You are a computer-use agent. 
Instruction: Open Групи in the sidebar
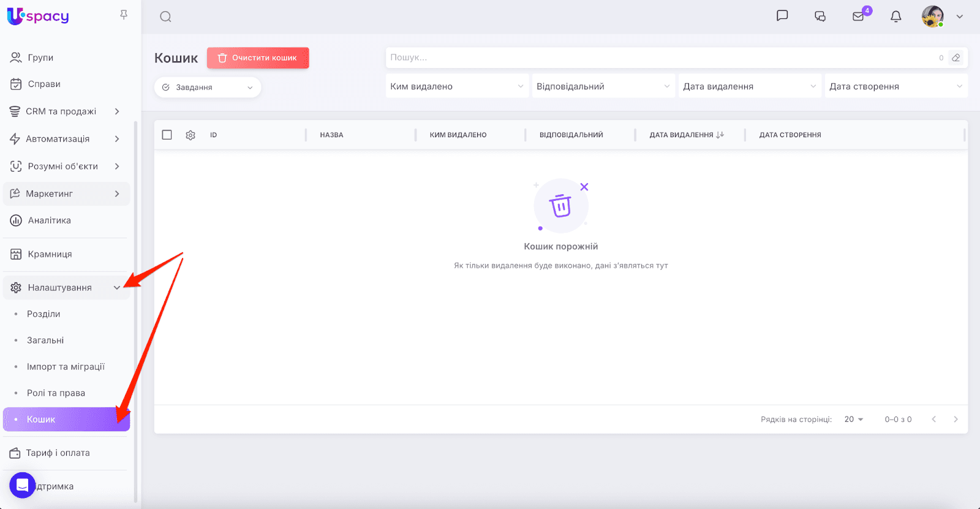(x=66, y=58)
